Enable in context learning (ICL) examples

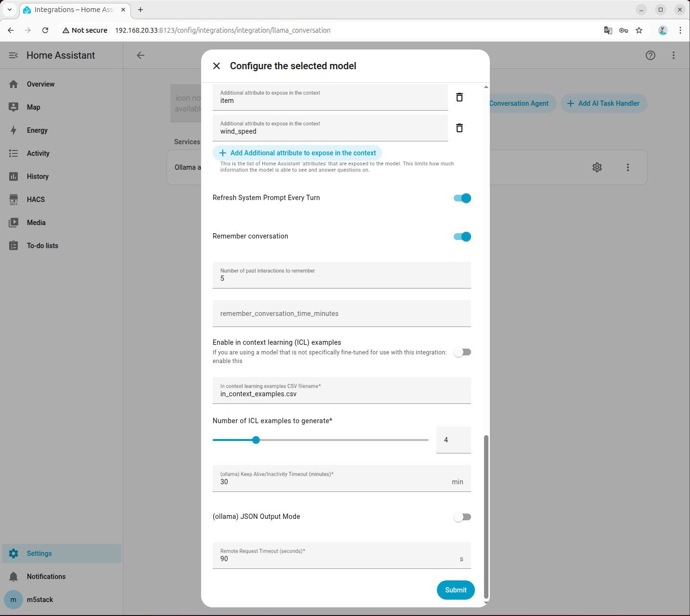[462, 352]
